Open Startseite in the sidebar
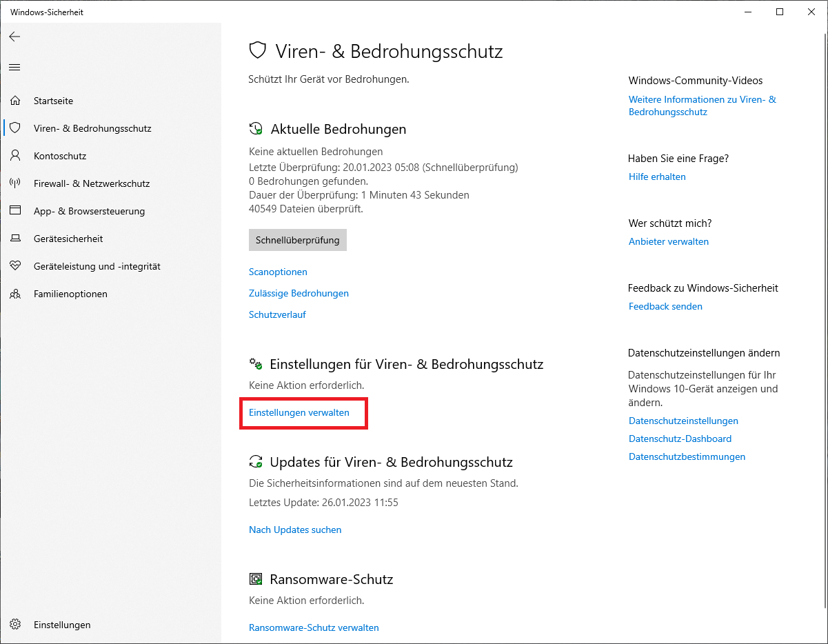 pos(110,101)
